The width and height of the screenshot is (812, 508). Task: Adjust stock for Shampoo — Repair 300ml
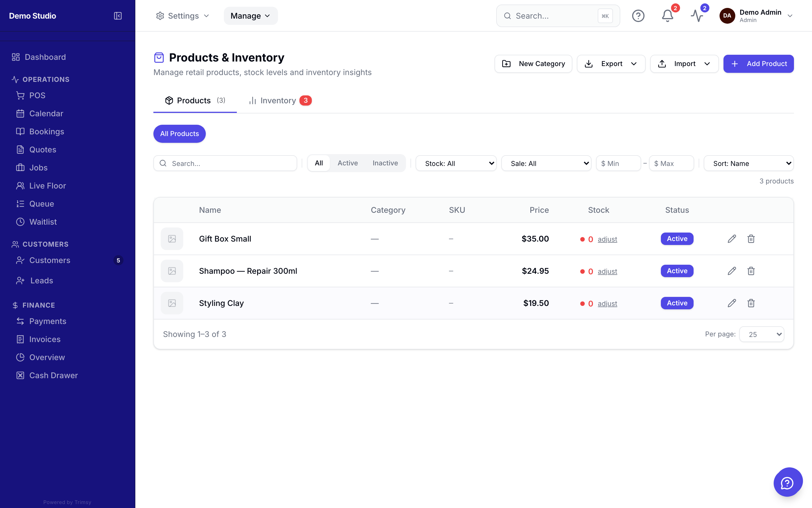coord(607,271)
